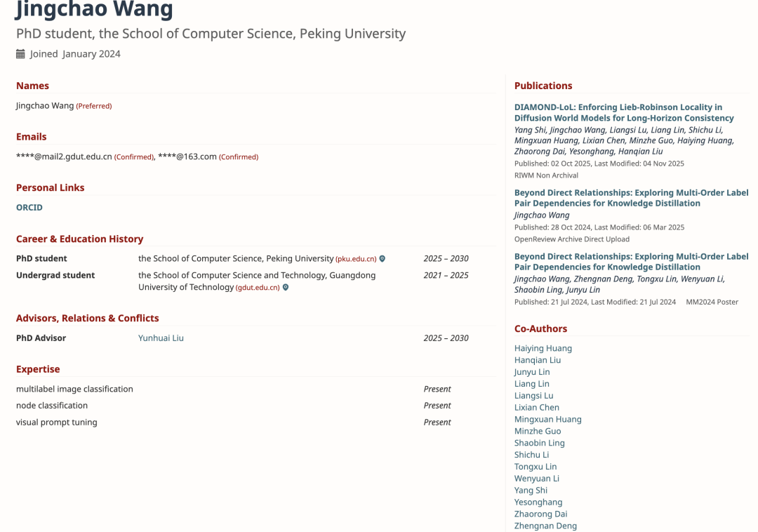Screen dimensions: 758x532
Task: Visit Zhaorong Dai in the Co-Authors list
Action: (x=541, y=514)
